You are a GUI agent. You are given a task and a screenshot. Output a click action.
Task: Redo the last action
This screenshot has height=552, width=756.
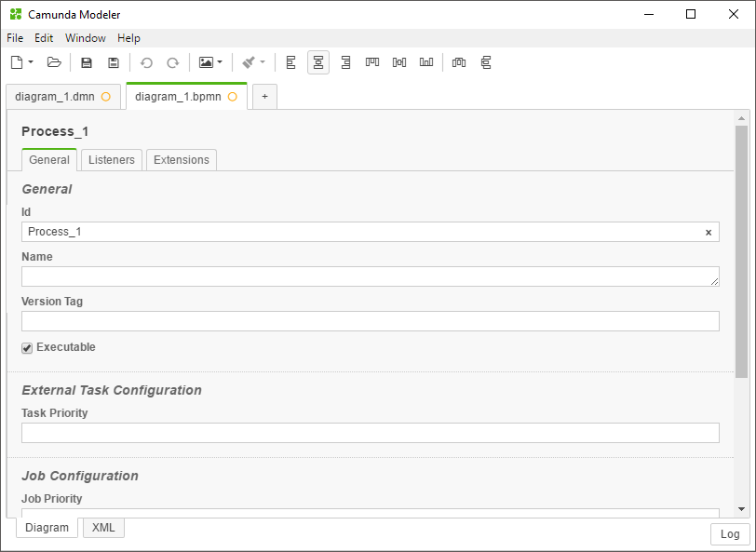(172, 62)
